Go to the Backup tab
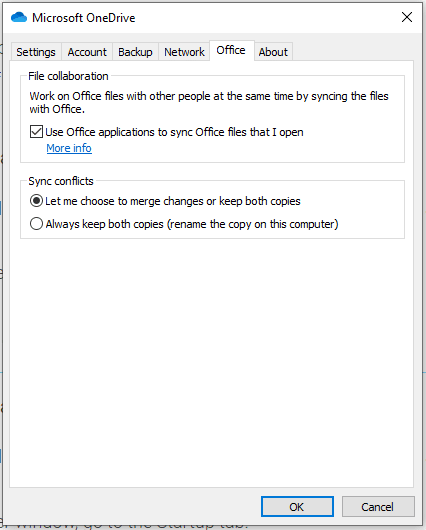This screenshot has height=530, width=426. pyautogui.click(x=135, y=52)
